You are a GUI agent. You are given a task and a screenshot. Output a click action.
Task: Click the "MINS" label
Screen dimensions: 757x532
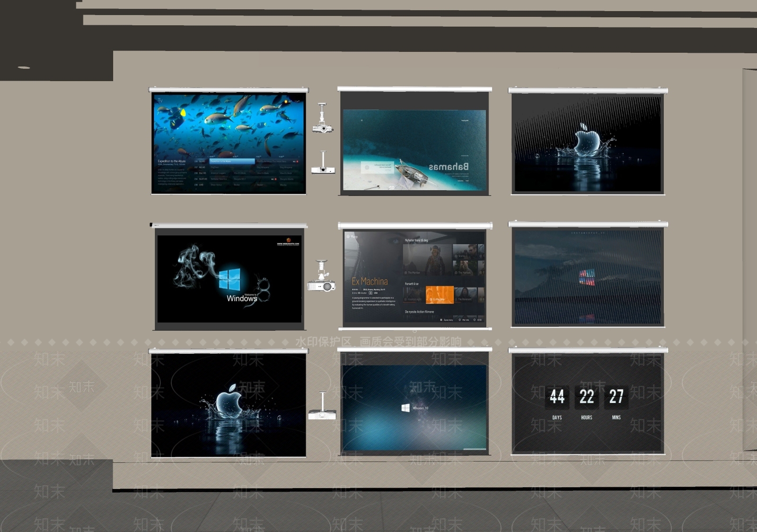616,418
